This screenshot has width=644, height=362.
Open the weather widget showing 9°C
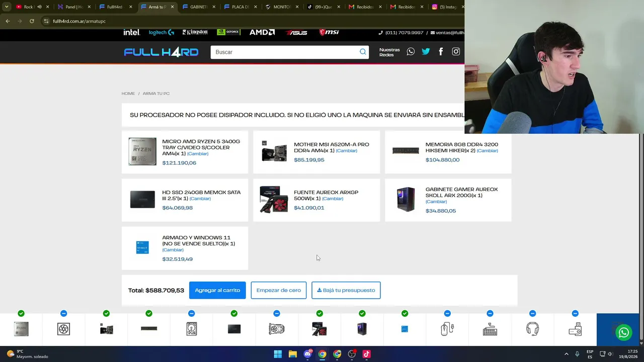click(x=28, y=354)
